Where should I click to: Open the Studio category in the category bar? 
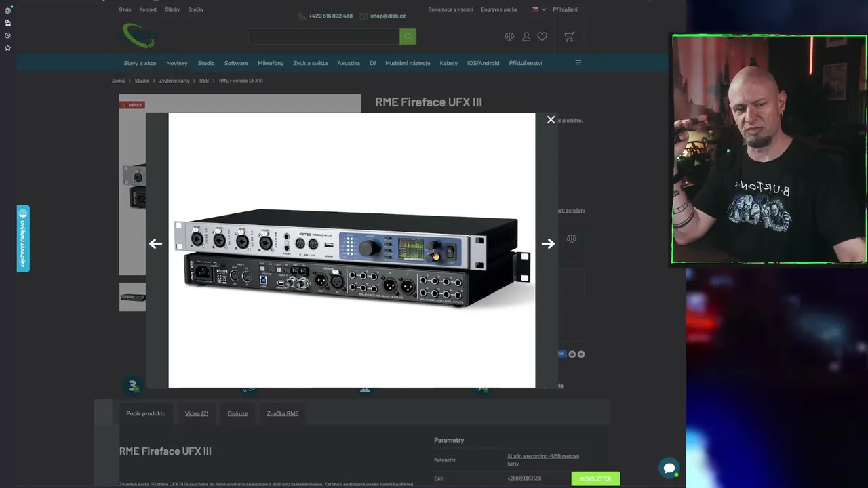[206, 63]
